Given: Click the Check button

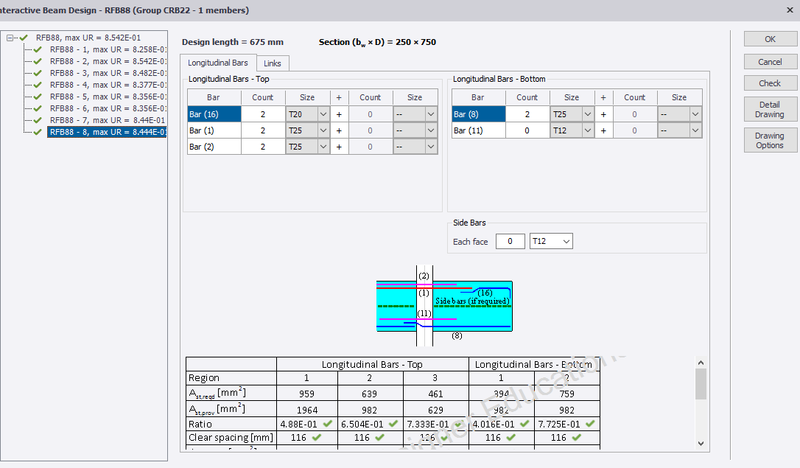Looking at the screenshot, I should click(770, 83).
